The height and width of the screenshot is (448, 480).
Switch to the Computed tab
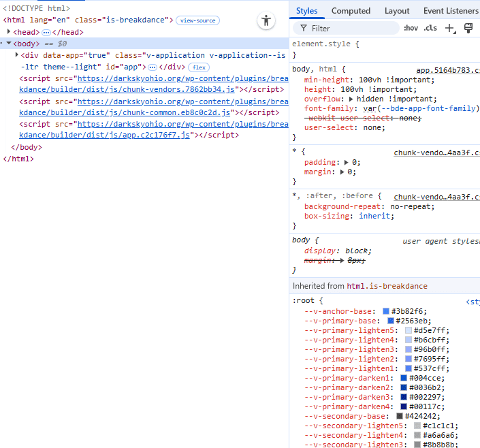[351, 11]
